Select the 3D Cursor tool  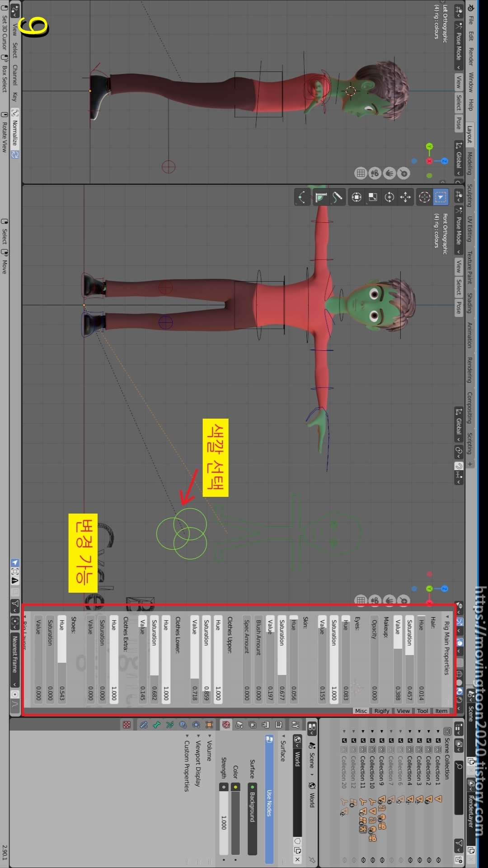pyautogui.click(x=424, y=197)
